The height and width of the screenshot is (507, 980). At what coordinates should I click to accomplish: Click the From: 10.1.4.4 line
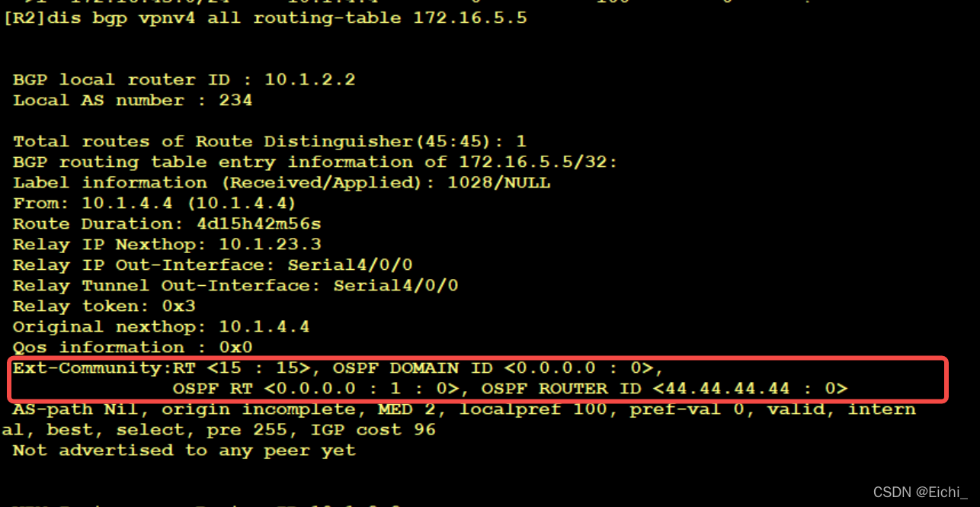click(x=154, y=204)
